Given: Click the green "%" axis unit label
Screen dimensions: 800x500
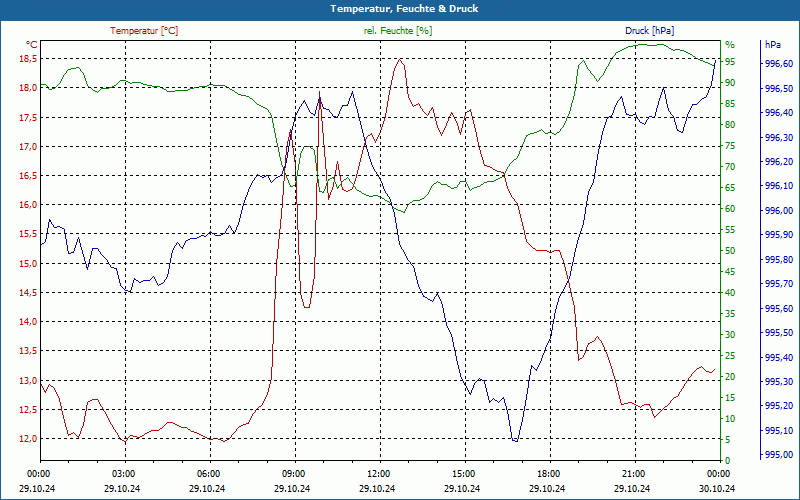Looking at the screenshot, I should click(x=730, y=44).
